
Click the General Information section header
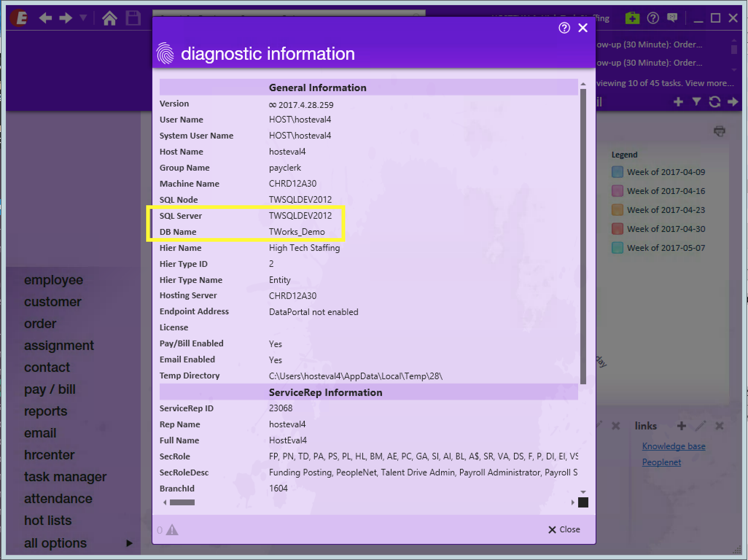coord(317,87)
